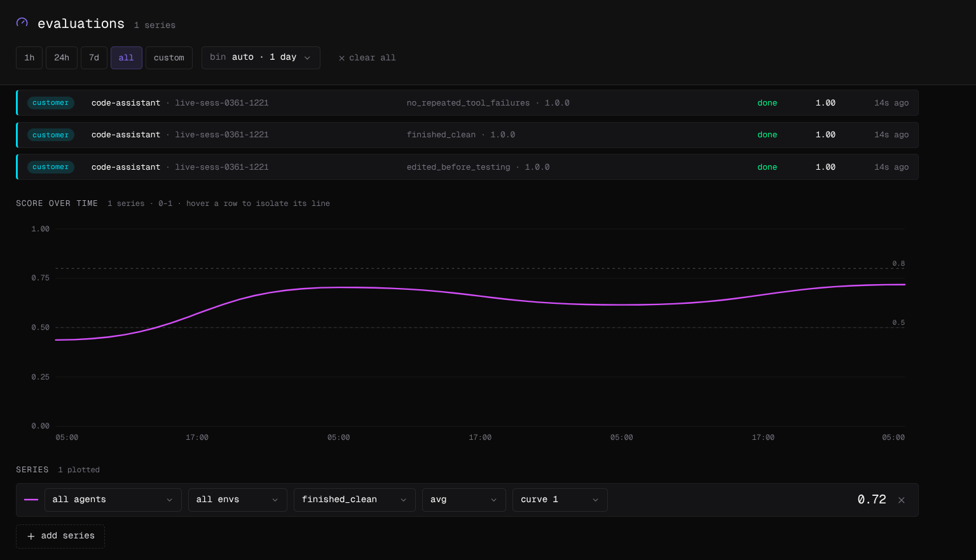Screen dimensions: 976x560
Task: Open the custom time range option
Action: (x=169, y=58)
